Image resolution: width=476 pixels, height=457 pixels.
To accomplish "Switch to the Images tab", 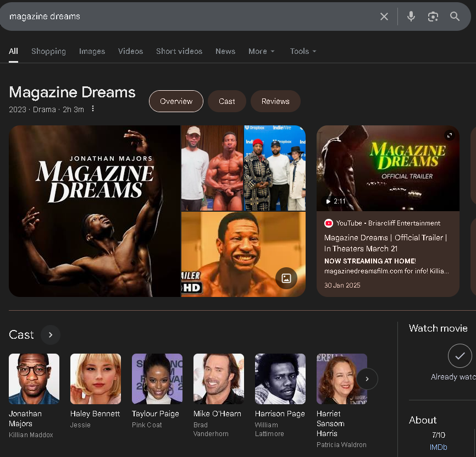I will (x=92, y=51).
